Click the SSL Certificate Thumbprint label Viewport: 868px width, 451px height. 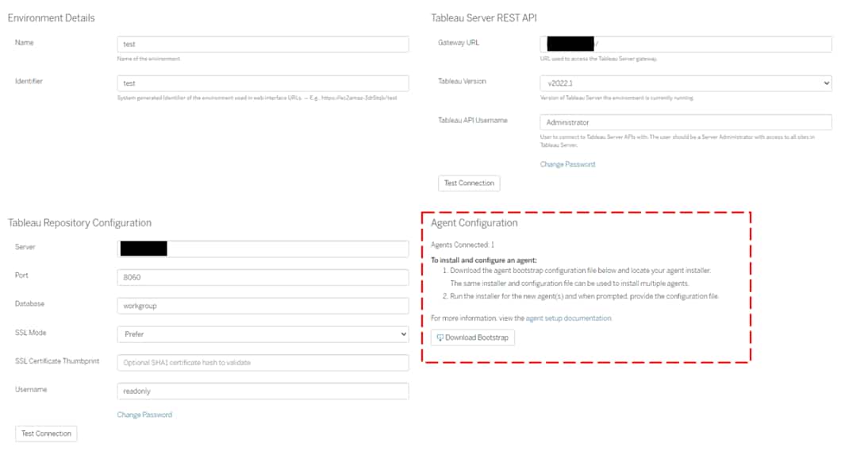(57, 361)
